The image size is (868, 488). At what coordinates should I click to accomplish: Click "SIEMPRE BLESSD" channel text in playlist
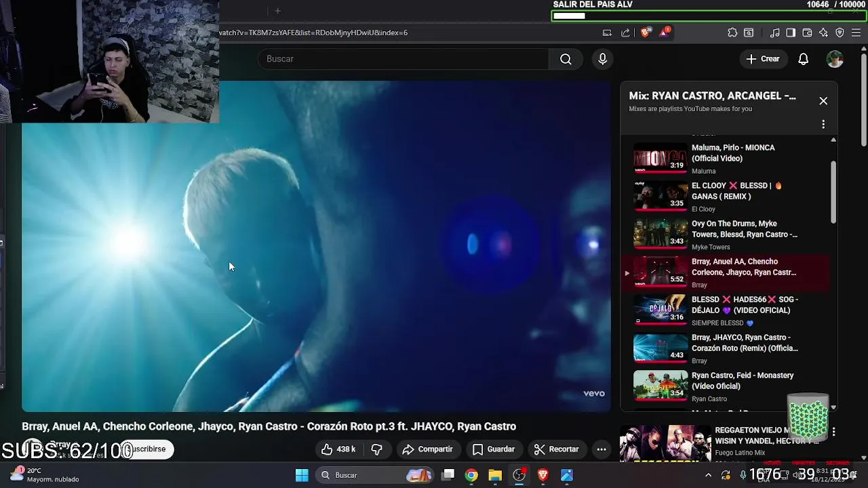pos(717,323)
